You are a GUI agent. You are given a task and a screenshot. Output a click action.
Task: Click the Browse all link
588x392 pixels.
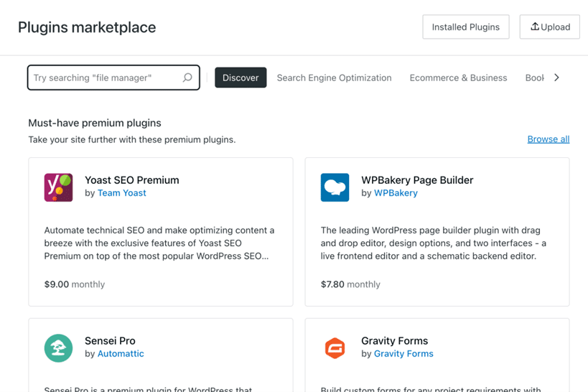coord(549,139)
